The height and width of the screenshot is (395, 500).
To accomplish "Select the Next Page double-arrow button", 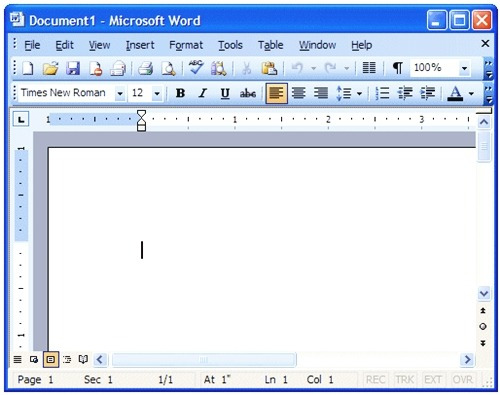I will [483, 343].
